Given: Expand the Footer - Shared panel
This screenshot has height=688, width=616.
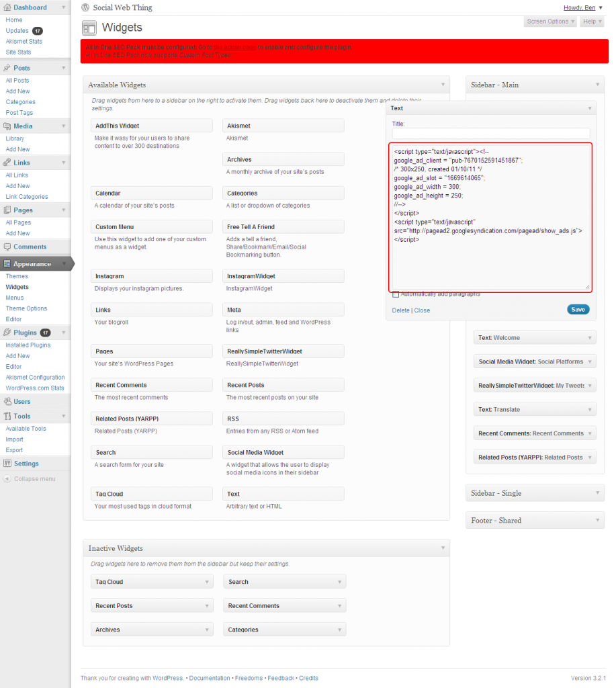Looking at the screenshot, I should pos(534,521).
